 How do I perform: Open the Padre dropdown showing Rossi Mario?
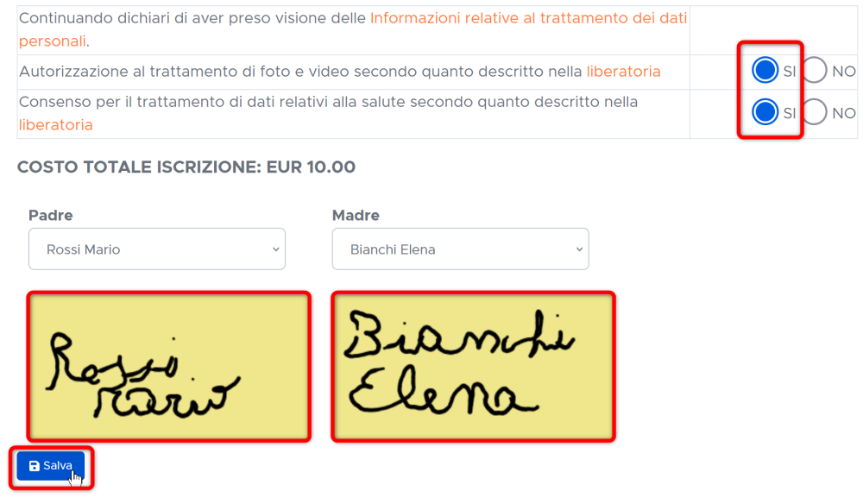point(157,249)
